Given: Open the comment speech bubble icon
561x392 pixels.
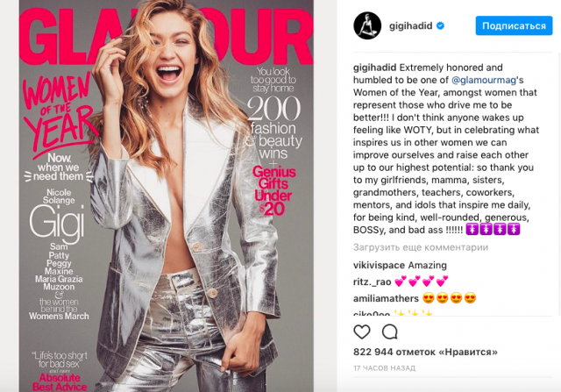Looking at the screenshot, I should 389,331.
